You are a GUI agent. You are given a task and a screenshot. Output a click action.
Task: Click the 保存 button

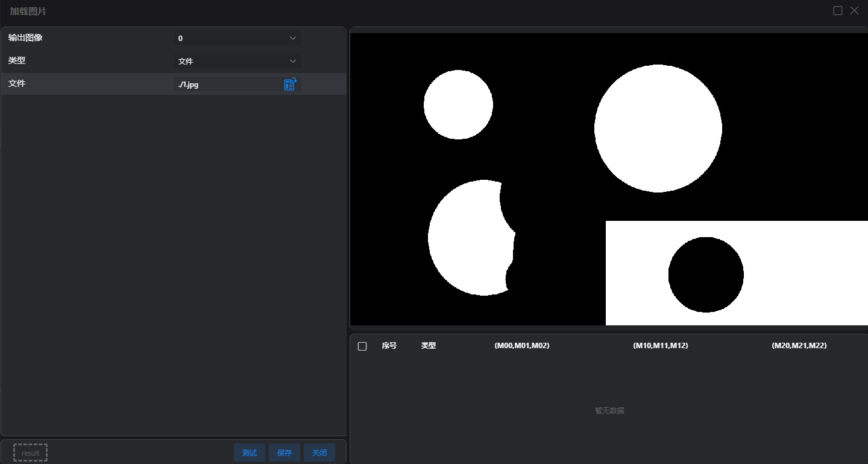click(x=285, y=453)
